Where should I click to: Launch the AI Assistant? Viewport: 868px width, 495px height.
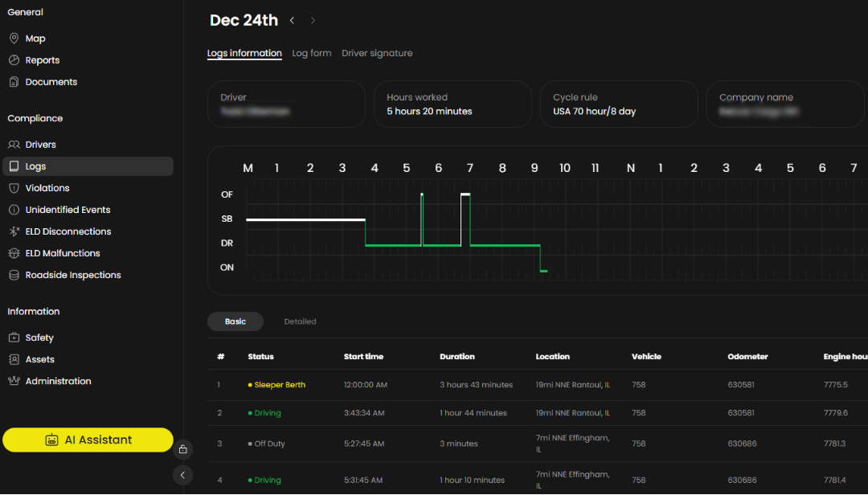[x=88, y=440]
